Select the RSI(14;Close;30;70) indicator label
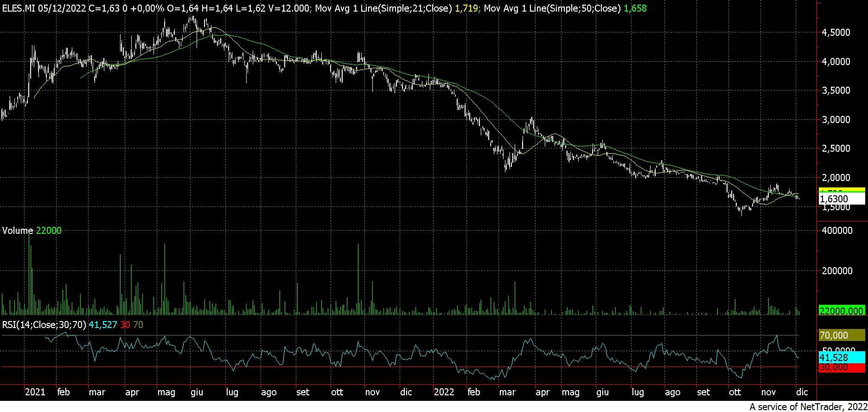Viewport: 868px width, 412px height. 44,325
